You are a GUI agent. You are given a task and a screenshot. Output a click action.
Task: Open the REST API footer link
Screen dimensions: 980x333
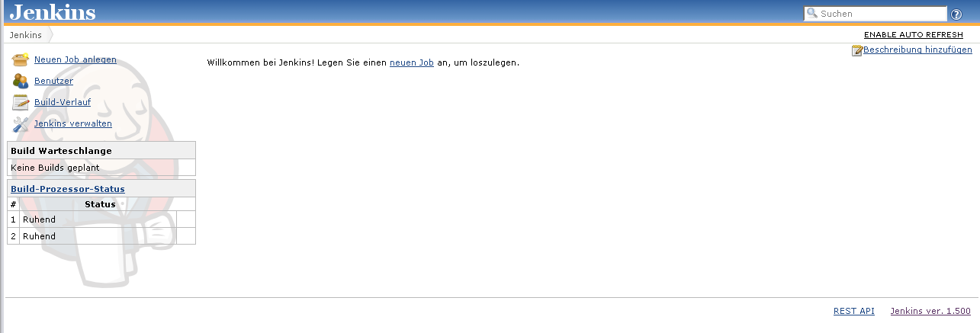pyautogui.click(x=853, y=311)
